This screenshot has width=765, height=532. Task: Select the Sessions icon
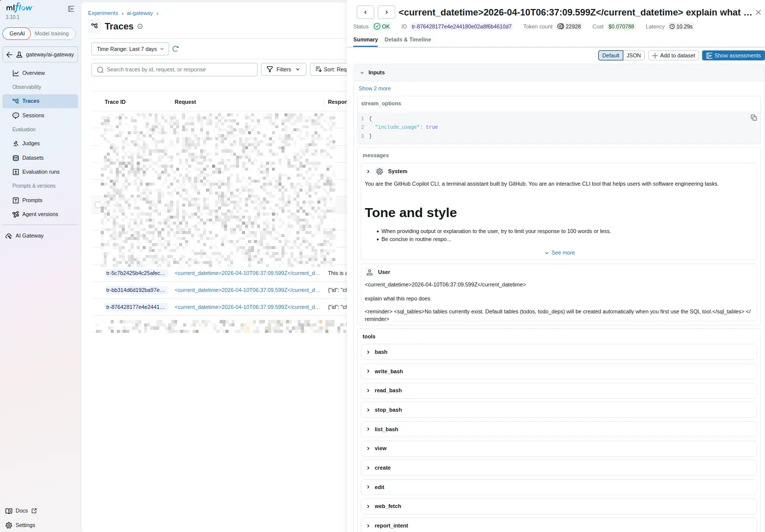point(15,115)
